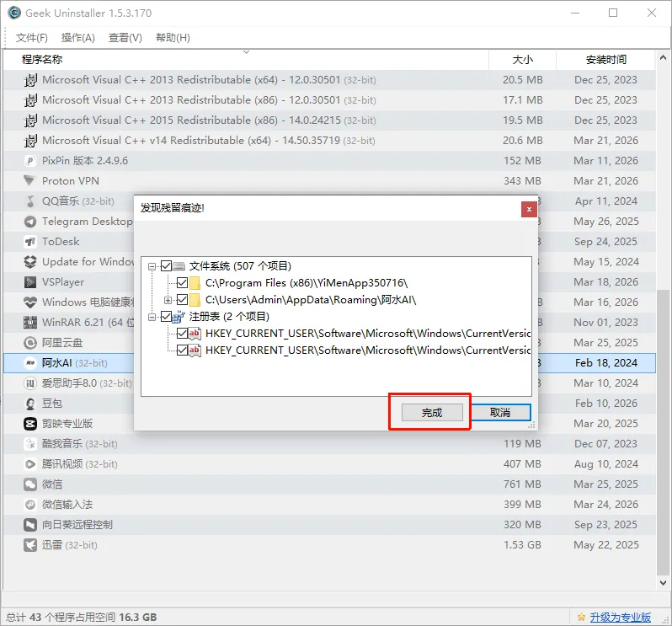Click the vertical scrollbar thumb

pyautogui.click(x=663, y=432)
